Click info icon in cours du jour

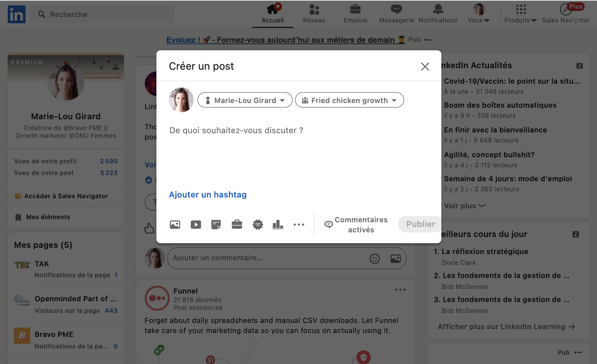[576, 234]
